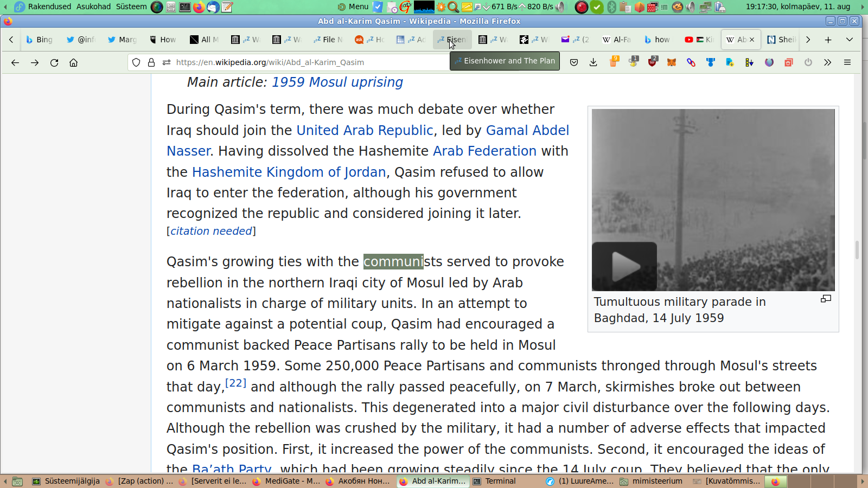
Task: Save page to Pocket
Action: 574,62
